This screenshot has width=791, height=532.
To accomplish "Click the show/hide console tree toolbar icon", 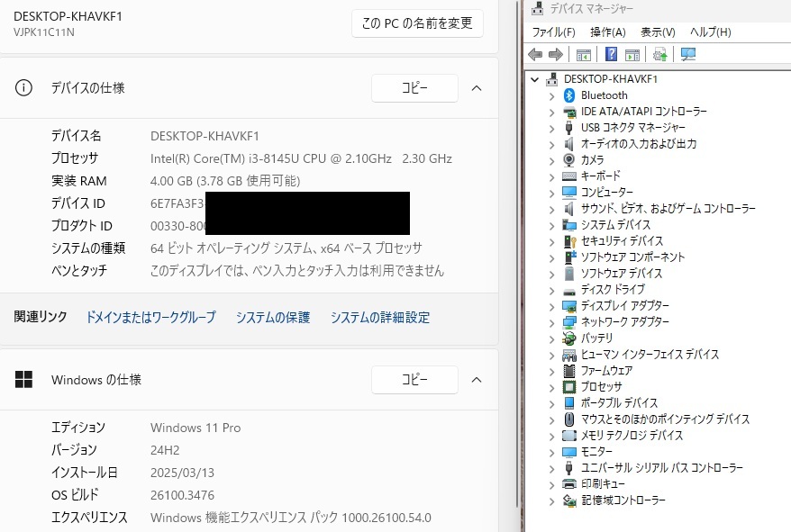I will tap(583, 55).
